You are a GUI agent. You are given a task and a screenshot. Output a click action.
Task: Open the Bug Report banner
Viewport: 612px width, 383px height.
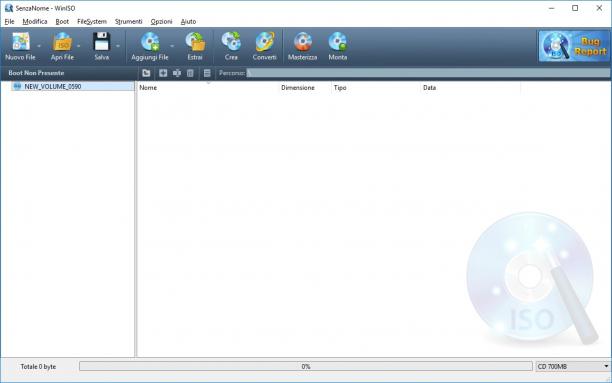(574, 46)
